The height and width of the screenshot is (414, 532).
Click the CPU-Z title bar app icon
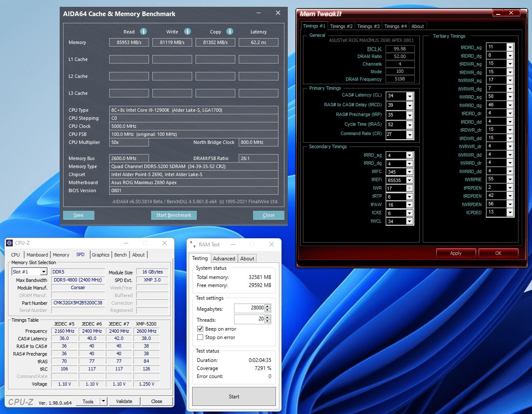point(10,243)
